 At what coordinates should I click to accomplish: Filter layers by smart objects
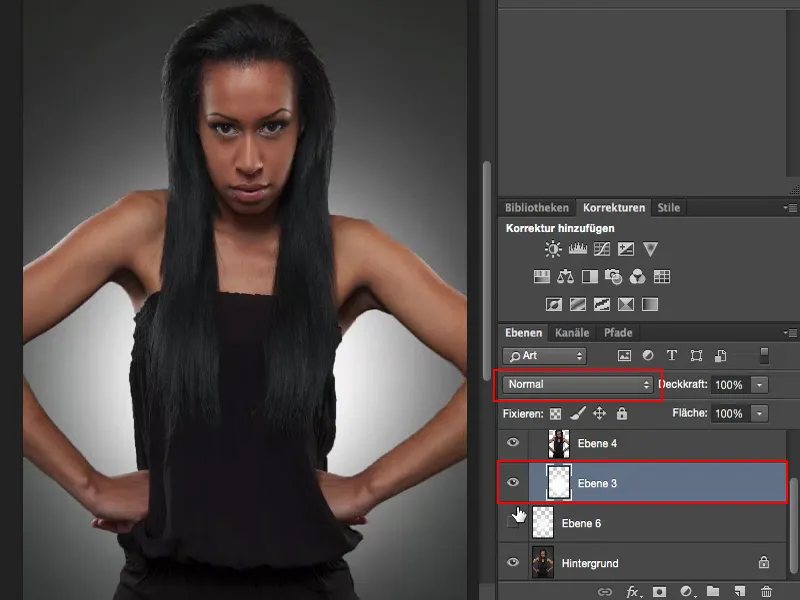(x=720, y=356)
